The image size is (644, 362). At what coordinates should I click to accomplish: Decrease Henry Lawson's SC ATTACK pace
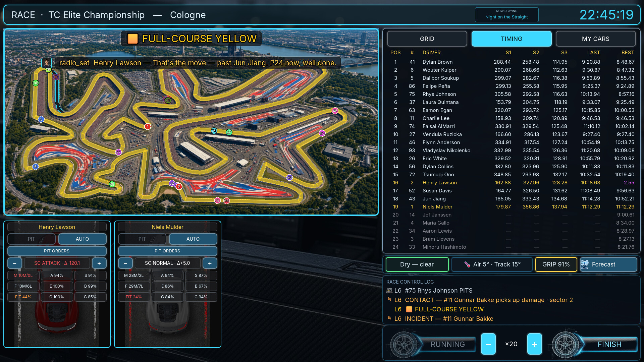tap(15, 263)
